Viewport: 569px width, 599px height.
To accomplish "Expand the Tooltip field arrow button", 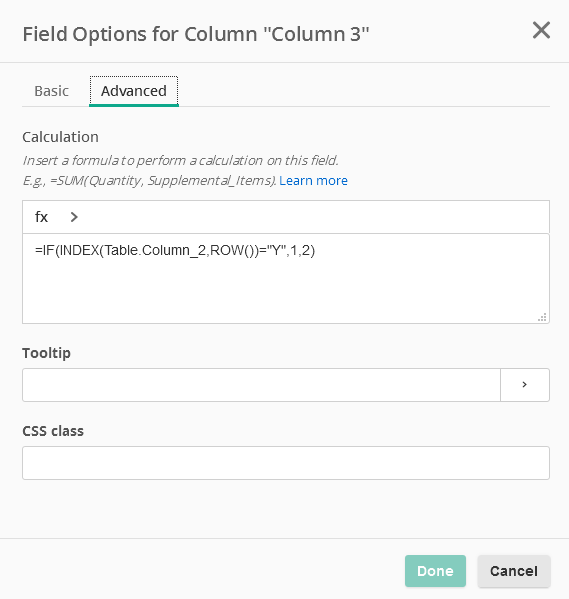I will click(x=525, y=385).
